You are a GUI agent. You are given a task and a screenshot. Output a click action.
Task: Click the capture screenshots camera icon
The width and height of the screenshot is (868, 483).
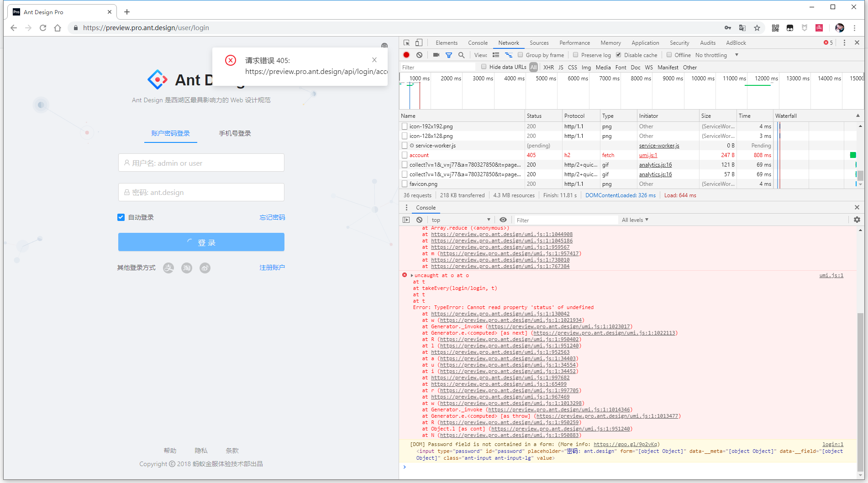(x=436, y=55)
